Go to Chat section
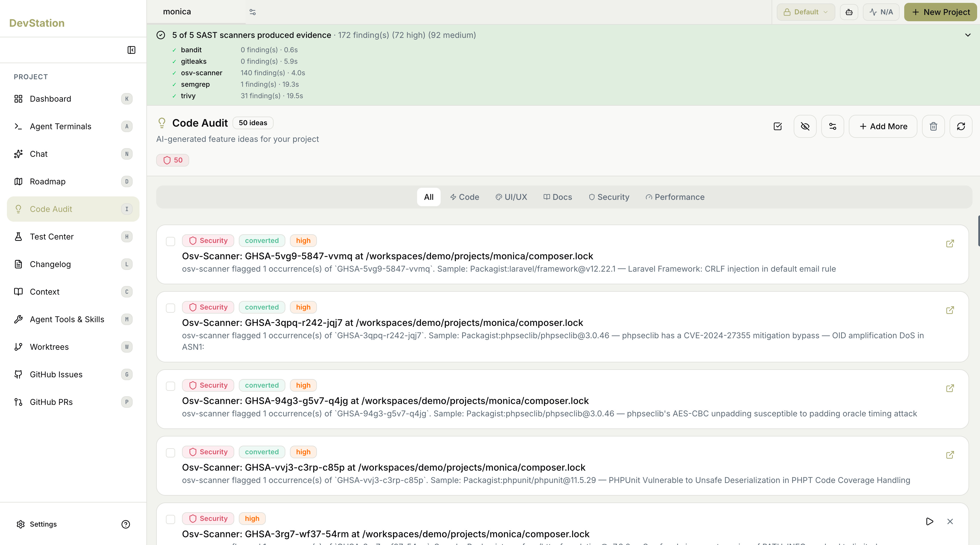Image resolution: width=980 pixels, height=545 pixels. coord(73,154)
